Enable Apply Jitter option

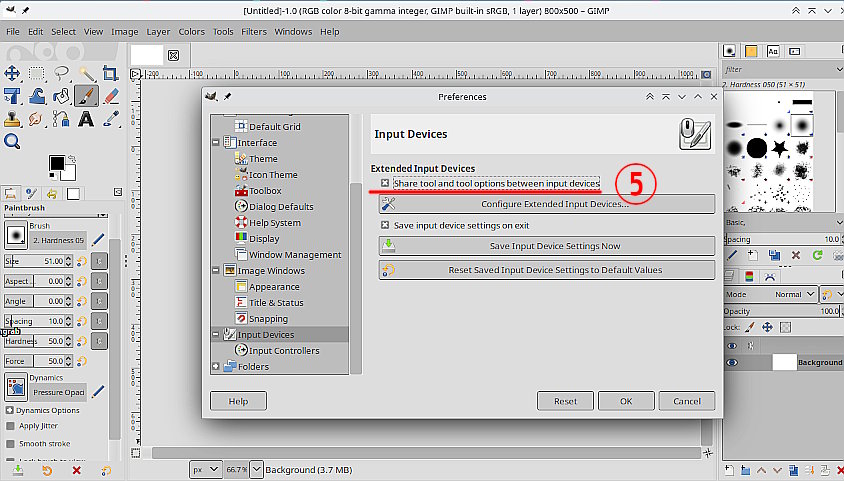point(10,426)
